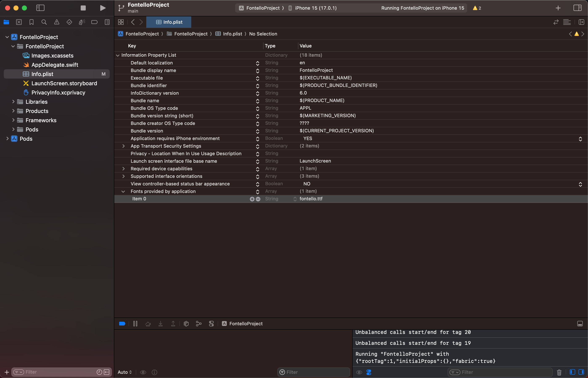Open the warnings indicator showing 2
The height and width of the screenshot is (378, 588).
tap(477, 8)
